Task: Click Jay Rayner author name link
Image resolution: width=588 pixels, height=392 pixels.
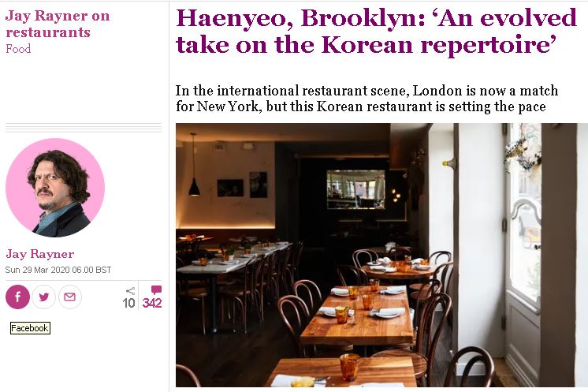Action: (39, 254)
